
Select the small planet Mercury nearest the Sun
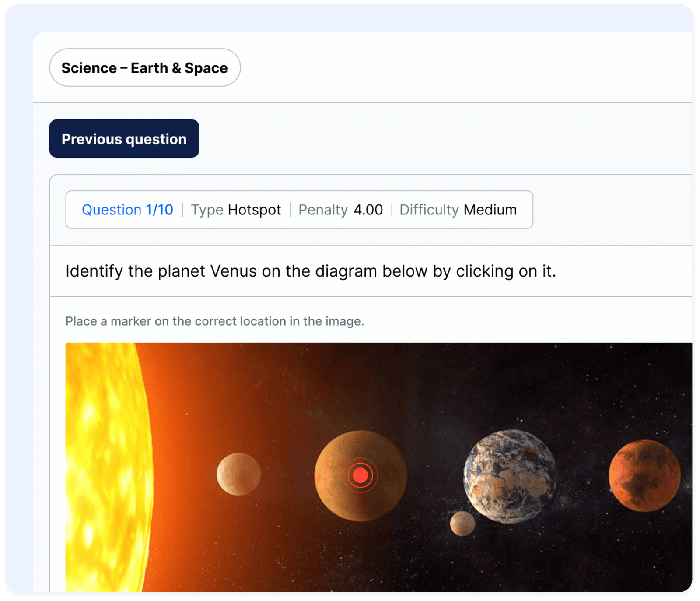click(238, 474)
